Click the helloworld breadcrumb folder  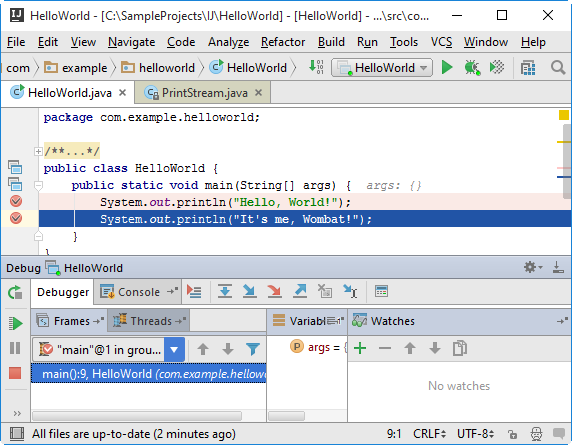[x=158, y=68]
